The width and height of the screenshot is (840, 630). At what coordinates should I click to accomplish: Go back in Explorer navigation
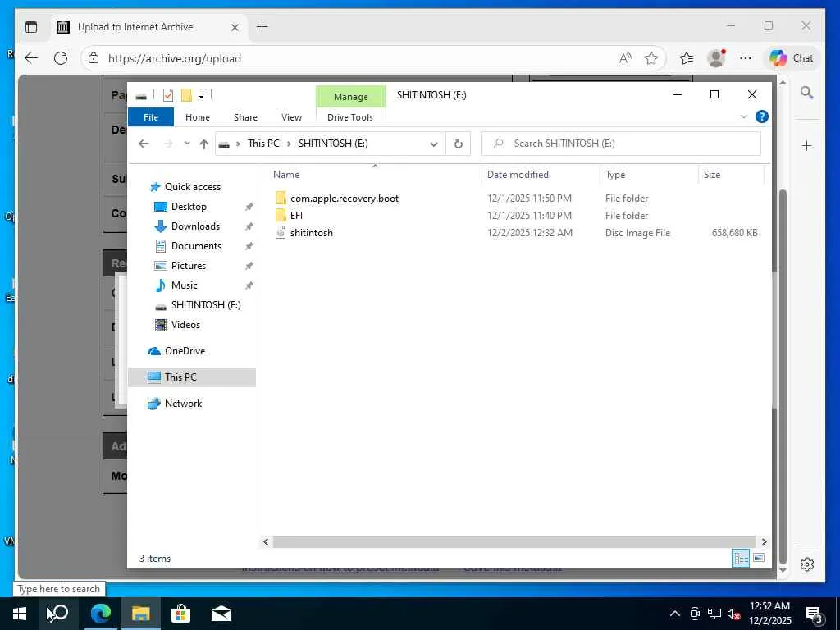point(143,144)
